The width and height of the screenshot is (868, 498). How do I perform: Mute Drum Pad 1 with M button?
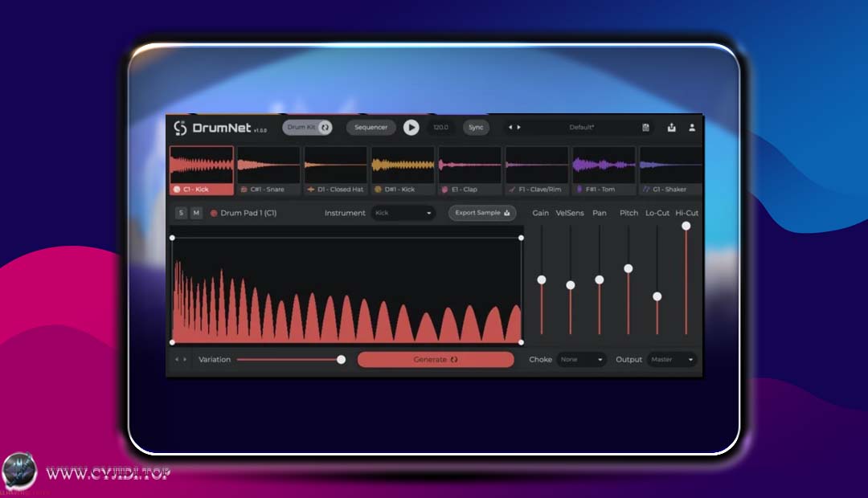pos(196,213)
